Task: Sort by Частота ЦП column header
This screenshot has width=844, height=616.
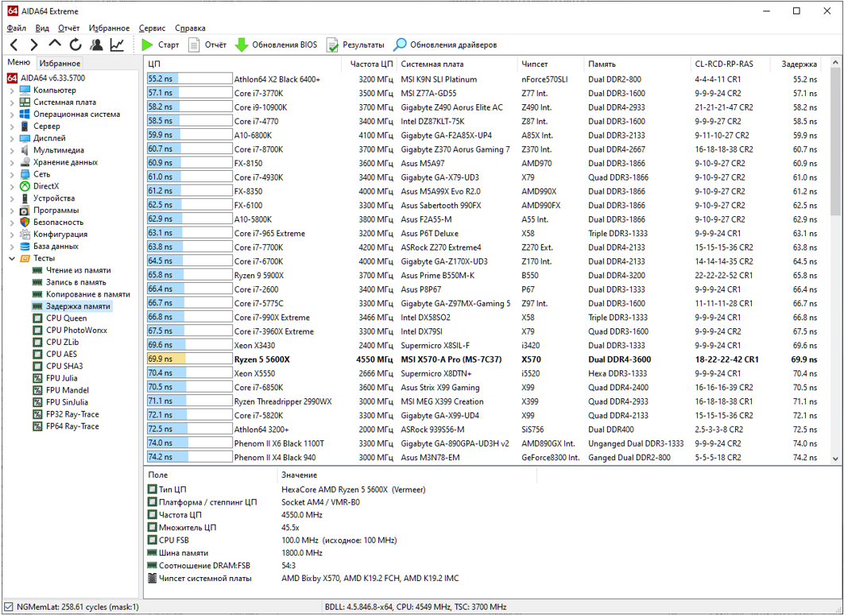Action: (x=370, y=64)
